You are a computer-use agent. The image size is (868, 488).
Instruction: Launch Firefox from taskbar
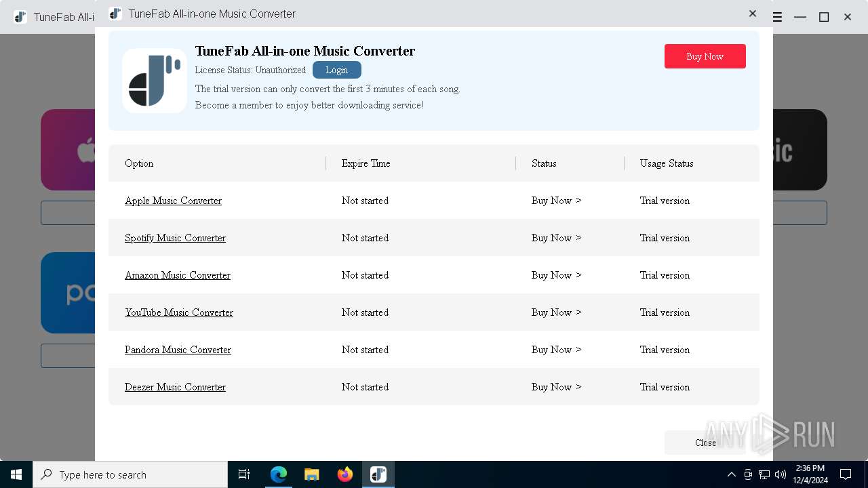[345, 474]
